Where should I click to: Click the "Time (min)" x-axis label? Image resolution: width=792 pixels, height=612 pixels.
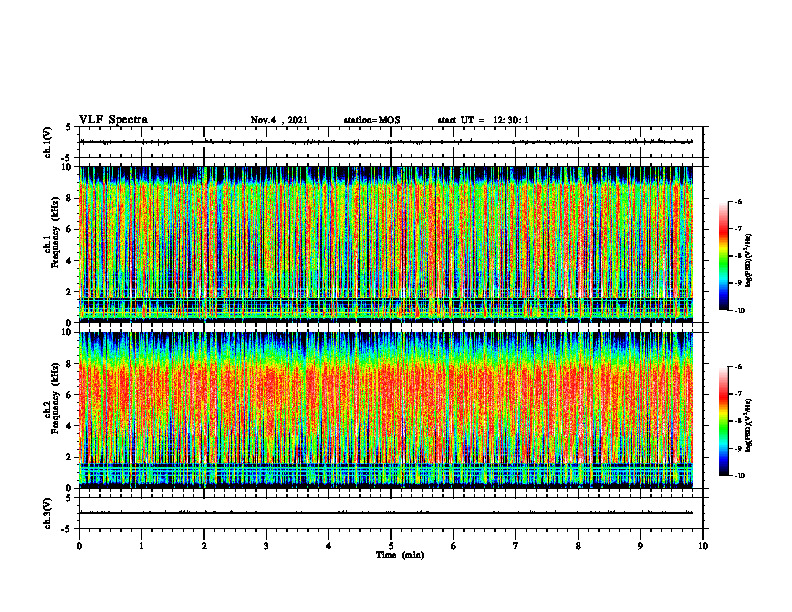[x=400, y=555]
